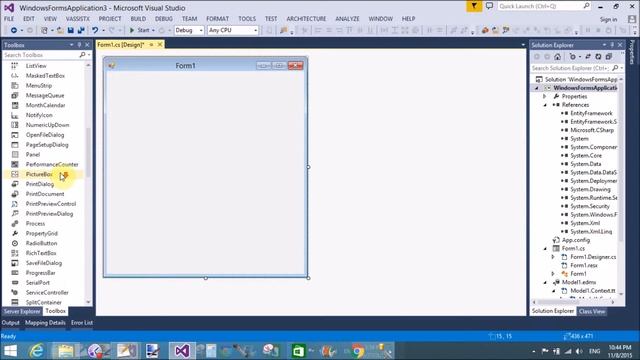
Task: Switch to the Server Explorer tab
Action: (x=22, y=311)
